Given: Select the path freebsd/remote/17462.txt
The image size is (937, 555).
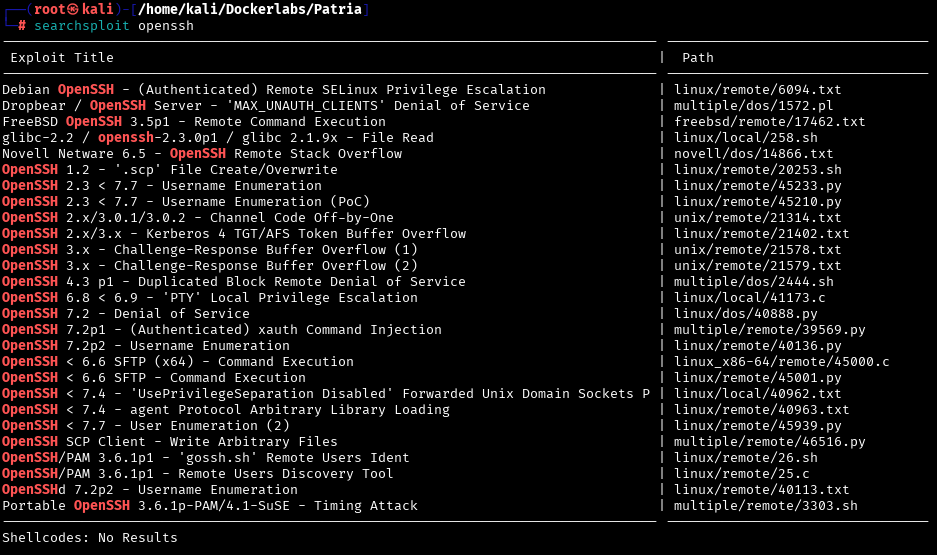Looking at the screenshot, I should point(769,122).
